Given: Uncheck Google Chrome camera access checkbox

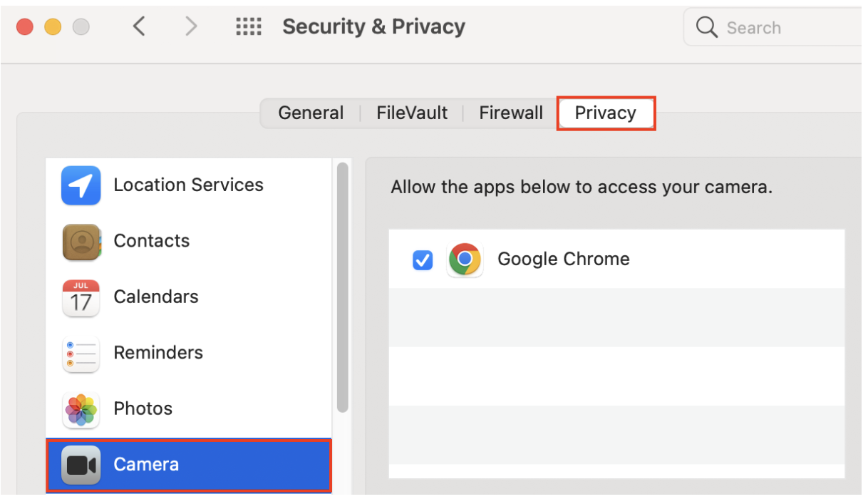Looking at the screenshot, I should point(423,260).
